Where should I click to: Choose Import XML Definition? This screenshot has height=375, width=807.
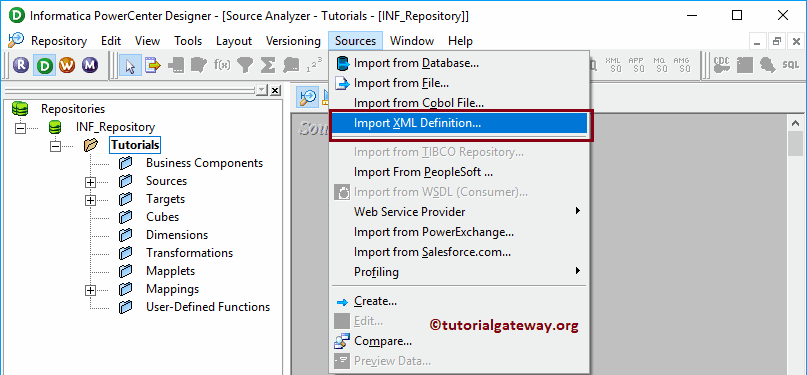pos(459,123)
